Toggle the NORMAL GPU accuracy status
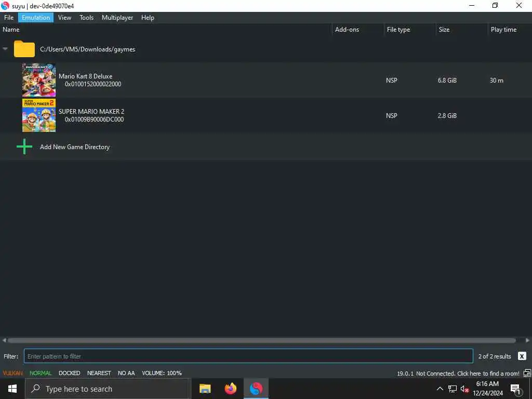Image resolution: width=532 pixels, height=399 pixels. tap(41, 373)
